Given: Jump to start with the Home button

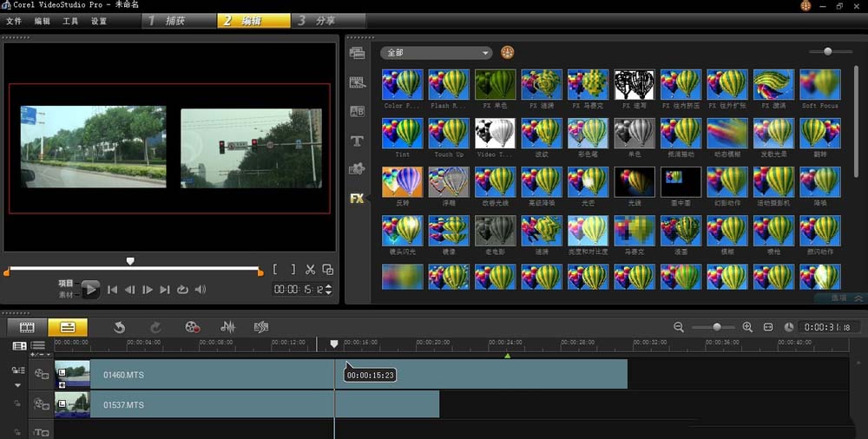Looking at the screenshot, I should [112, 290].
